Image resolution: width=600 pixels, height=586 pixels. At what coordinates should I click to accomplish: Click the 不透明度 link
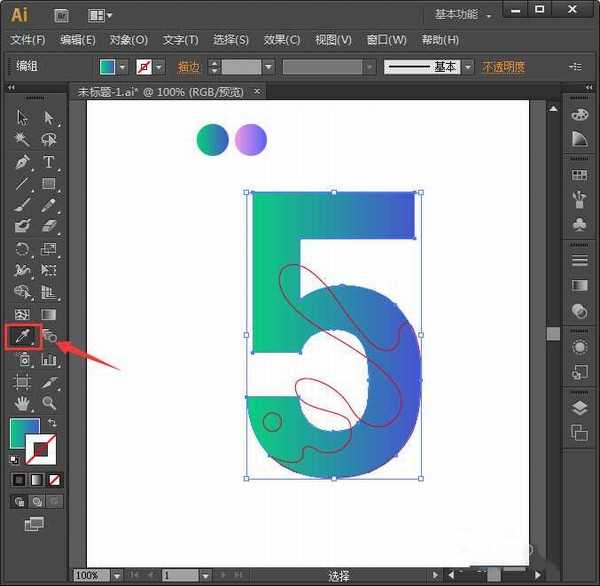click(503, 67)
